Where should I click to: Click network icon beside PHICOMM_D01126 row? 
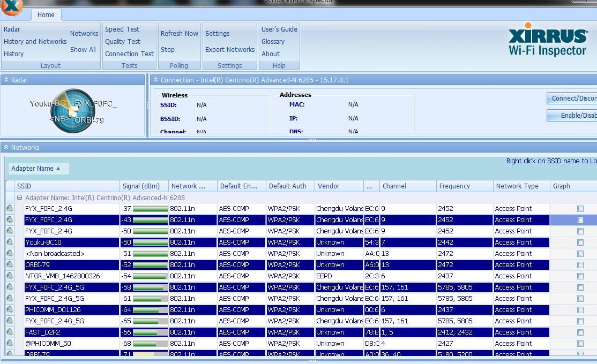click(x=10, y=309)
